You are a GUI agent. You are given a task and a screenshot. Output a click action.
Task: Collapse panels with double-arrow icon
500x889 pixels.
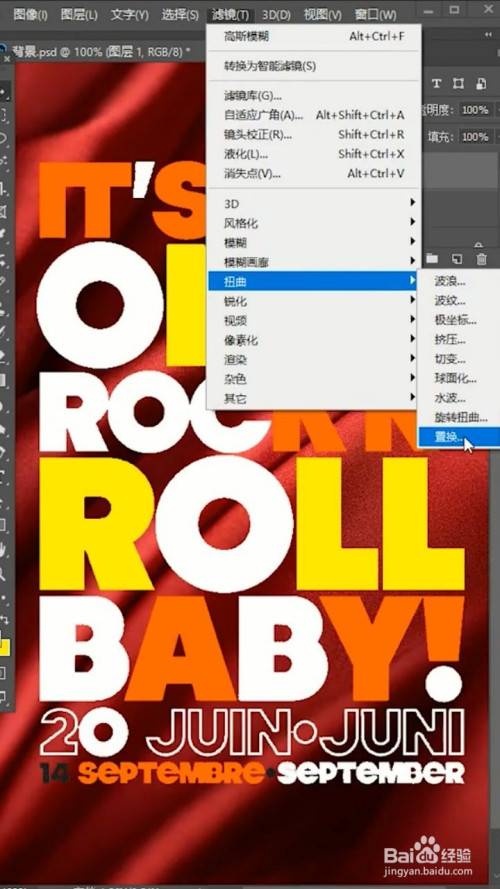tap(488, 35)
